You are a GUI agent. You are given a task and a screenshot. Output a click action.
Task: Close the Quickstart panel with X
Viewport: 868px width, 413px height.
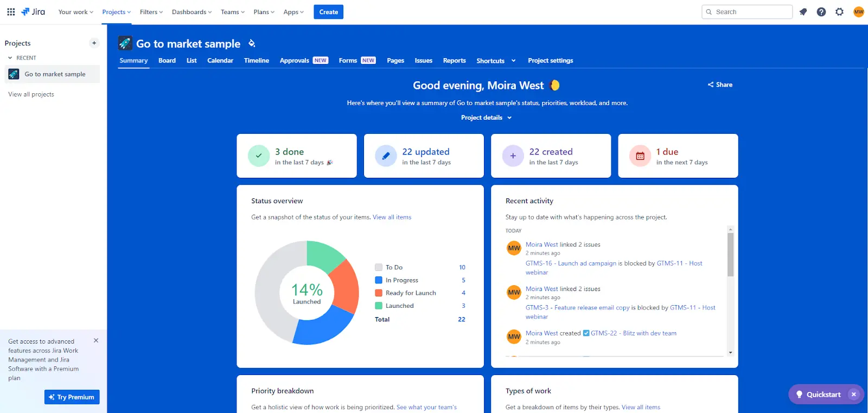coord(854,395)
